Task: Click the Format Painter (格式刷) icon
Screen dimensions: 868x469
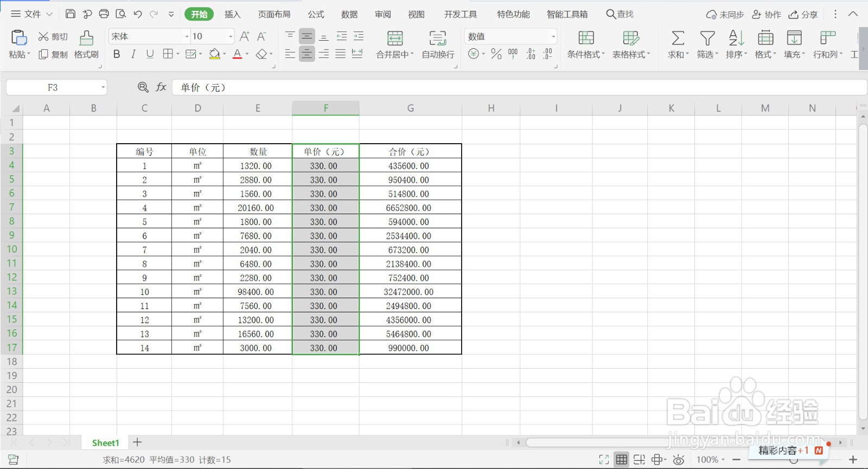Action: (86, 37)
